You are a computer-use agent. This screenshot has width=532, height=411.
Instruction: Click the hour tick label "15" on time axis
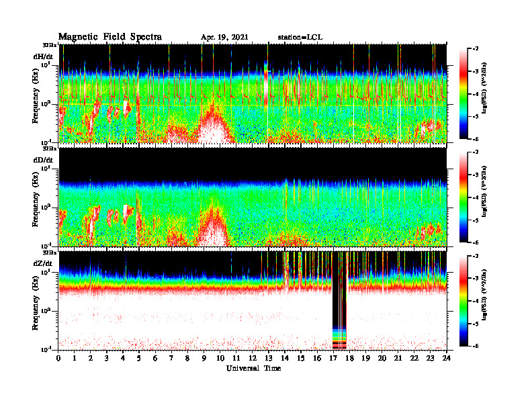tap(301, 359)
